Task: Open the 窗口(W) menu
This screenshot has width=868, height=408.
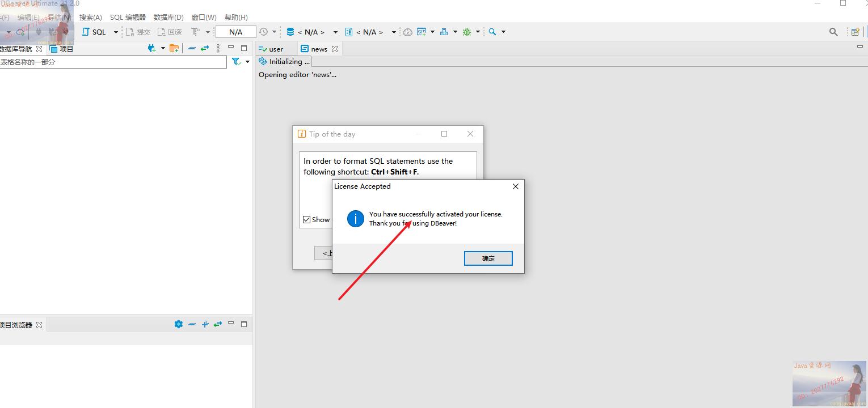Action: pyautogui.click(x=204, y=18)
